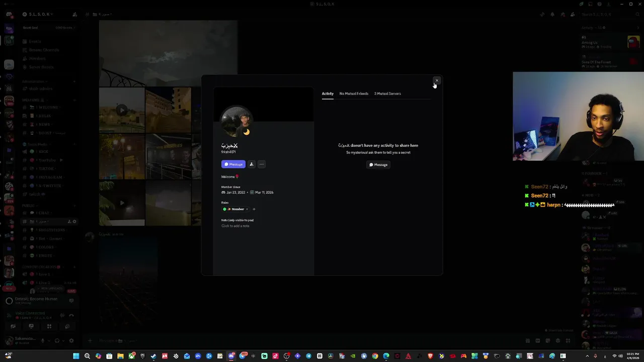644x362 pixels.
Task: Toggle microphone mute in user panel
Action: pos(43,340)
